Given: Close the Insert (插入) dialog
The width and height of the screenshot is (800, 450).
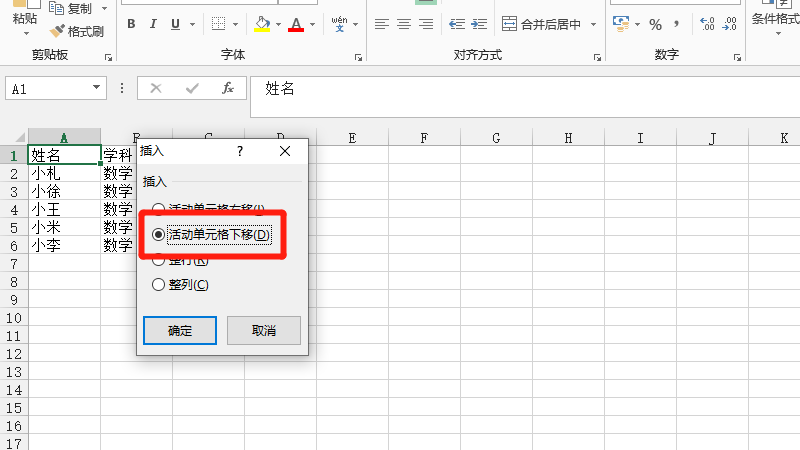Looking at the screenshot, I should (x=285, y=151).
